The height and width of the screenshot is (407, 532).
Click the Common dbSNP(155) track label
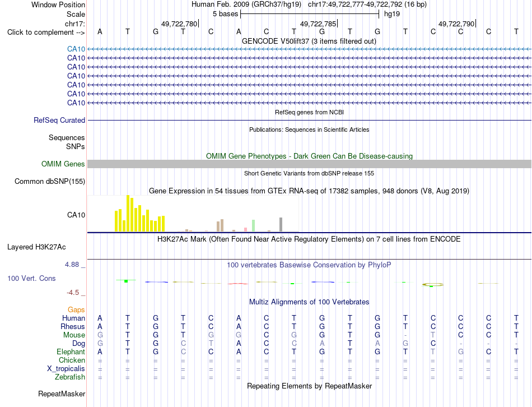point(49,182)
